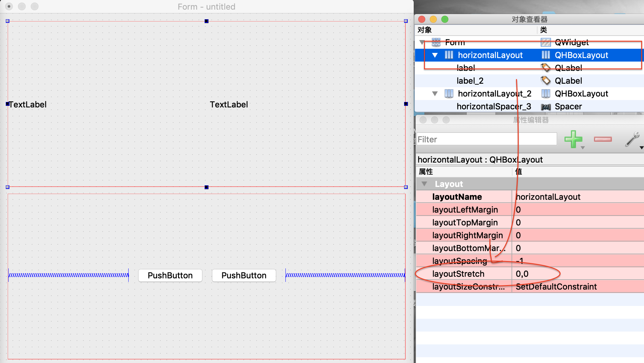Maximize the 对象查看器 window with green button
The height and width of the screenshot is (363, 644).
pyautogui.click(x=445, y=19)
